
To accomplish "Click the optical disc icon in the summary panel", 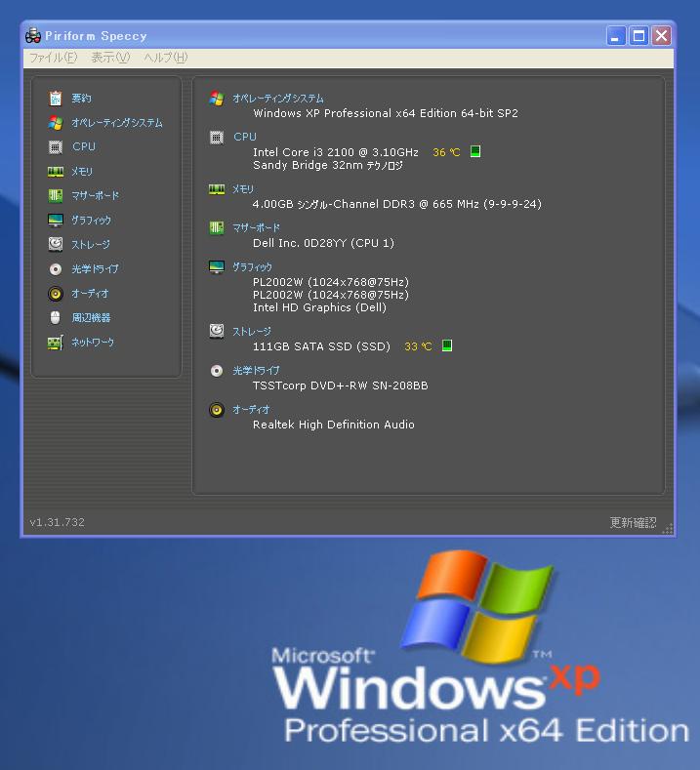I will click(217, 371).
